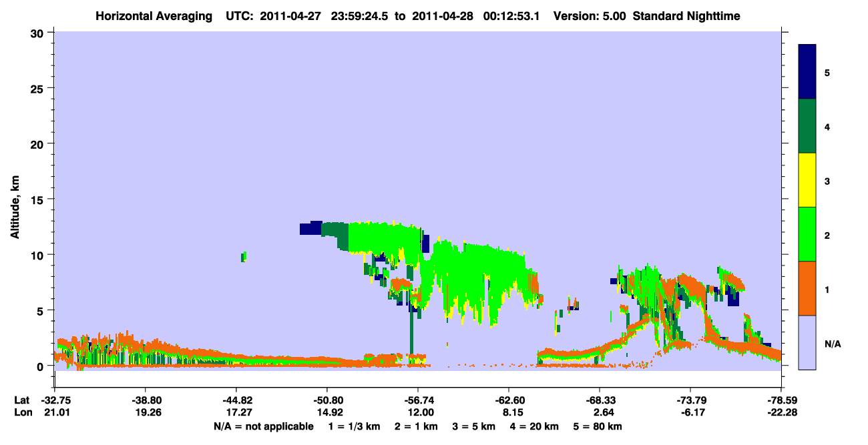Image resolution: width=868 pixels, height=445 pixels.
Task: Click the colorbar label "5"
Action: 827,72
